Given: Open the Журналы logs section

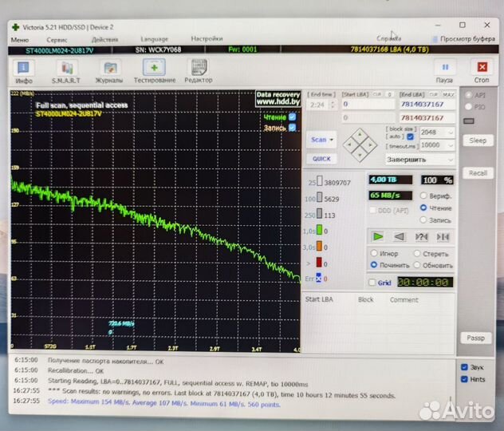Looking at the screenshot, I should coord(109,71).
